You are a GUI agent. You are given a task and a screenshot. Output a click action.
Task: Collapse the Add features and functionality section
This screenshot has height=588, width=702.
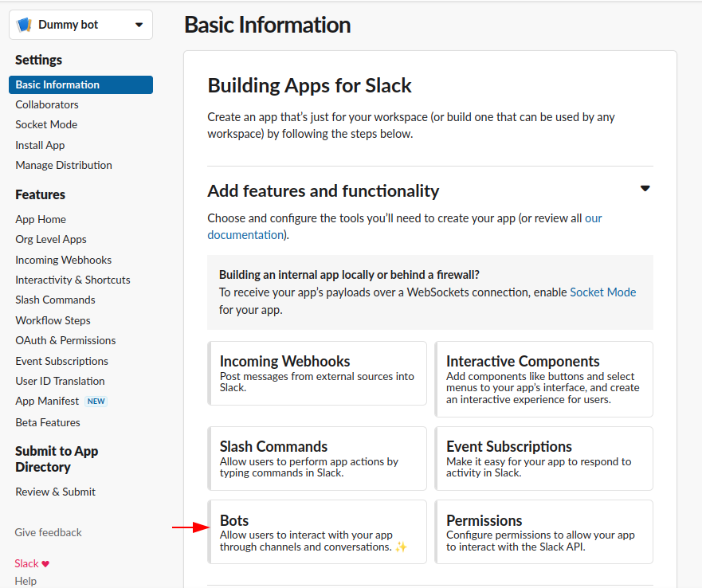pos(645,189)
